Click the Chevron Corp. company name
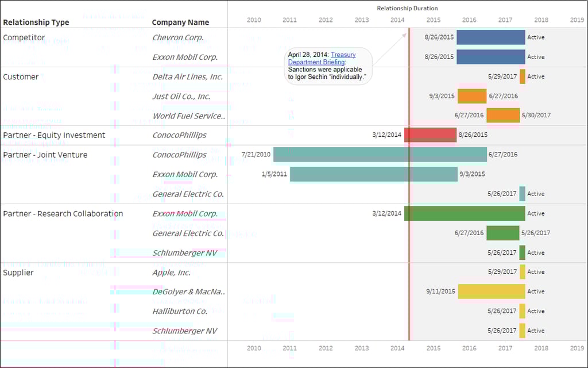This screenshot has height=368, width=588. 178,37
